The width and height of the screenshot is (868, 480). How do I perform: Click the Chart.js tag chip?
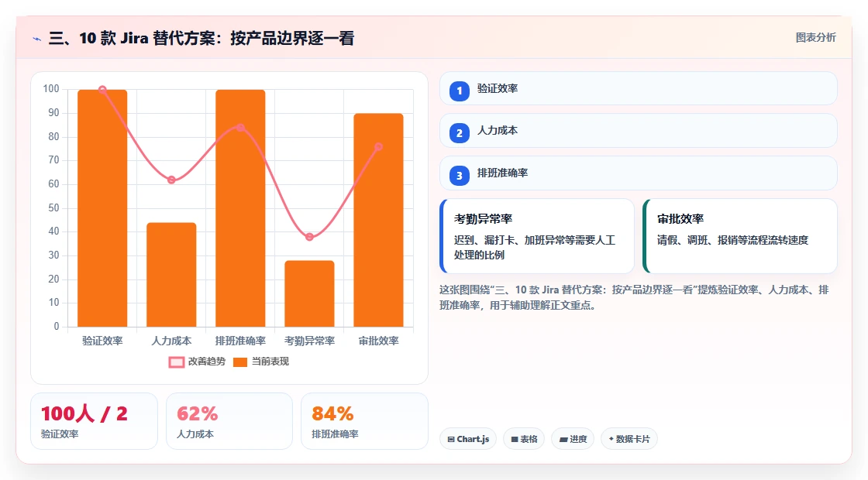468,439
